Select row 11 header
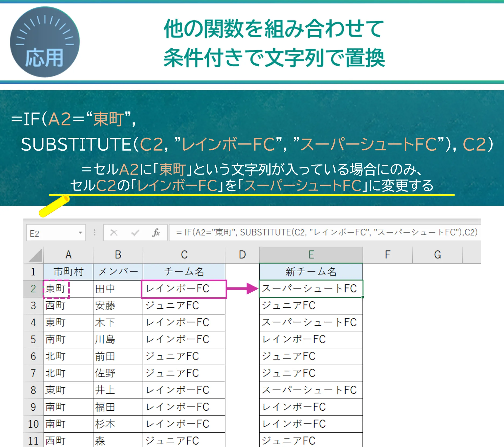Viewport: 504px width, 447px height. (x=33, y=440)
